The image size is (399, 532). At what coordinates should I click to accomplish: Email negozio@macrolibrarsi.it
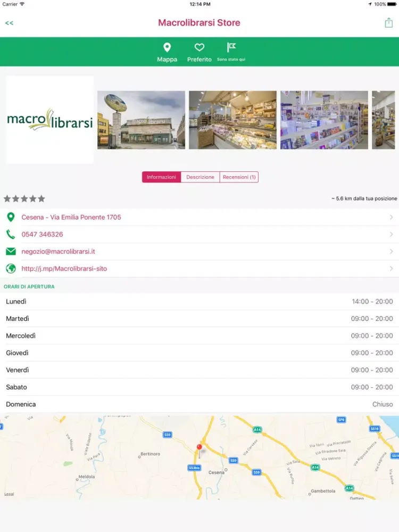[x=58, y=252]
